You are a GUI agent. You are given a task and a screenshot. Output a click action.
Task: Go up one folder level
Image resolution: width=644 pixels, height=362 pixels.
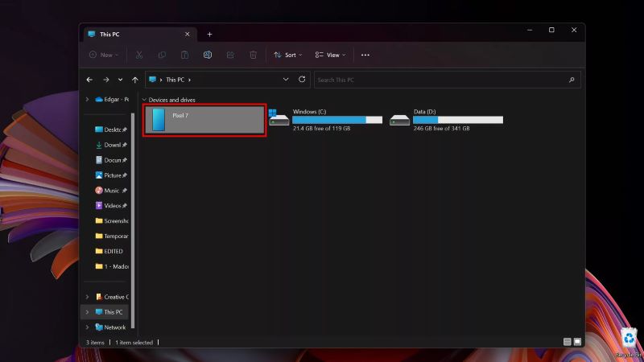135,80
